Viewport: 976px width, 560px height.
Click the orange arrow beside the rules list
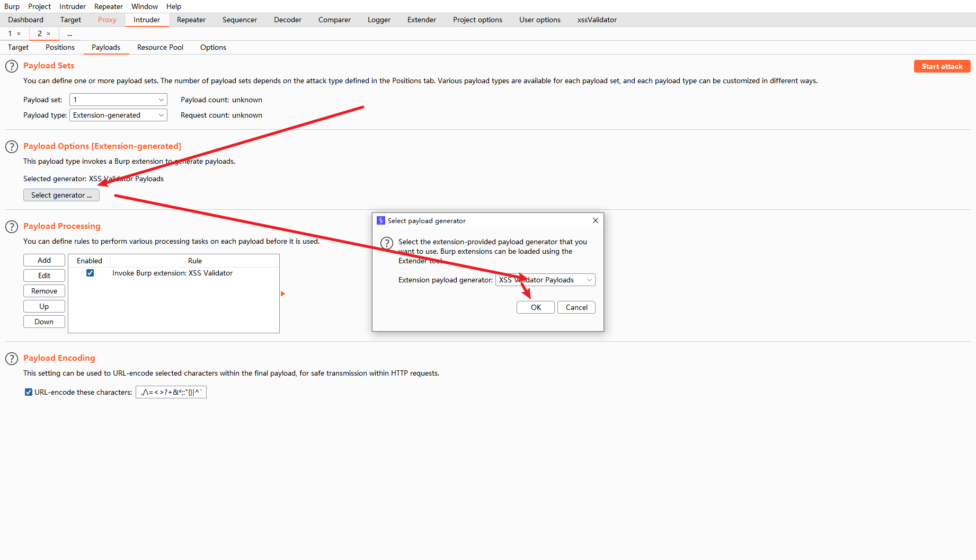pyautogui.click(x=283, y=294)
